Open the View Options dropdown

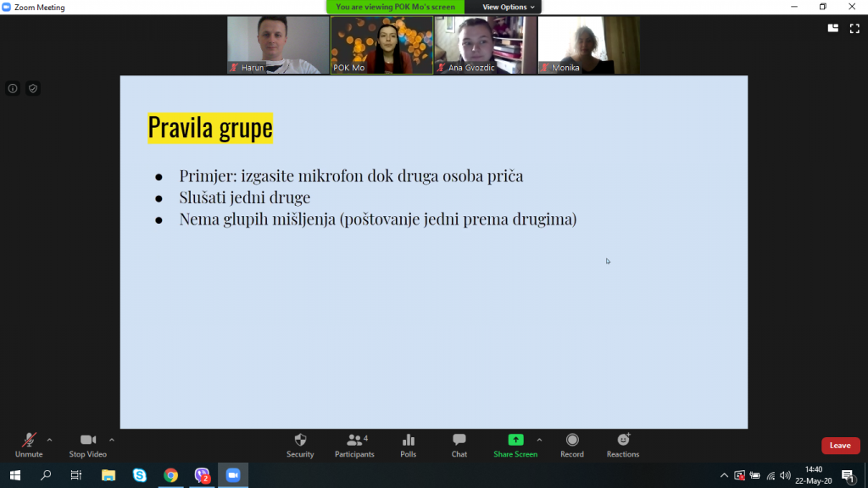click(x=509, y=7)
